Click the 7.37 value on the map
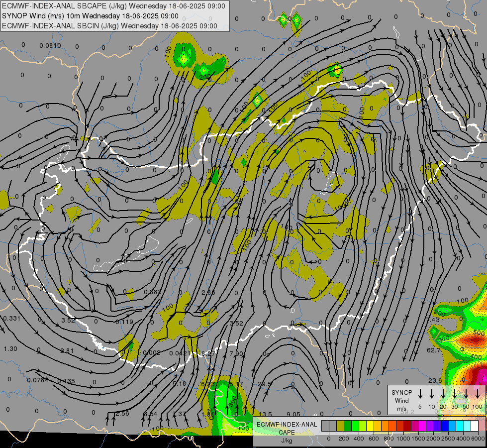Screen dimensions: 487x448 179,414
